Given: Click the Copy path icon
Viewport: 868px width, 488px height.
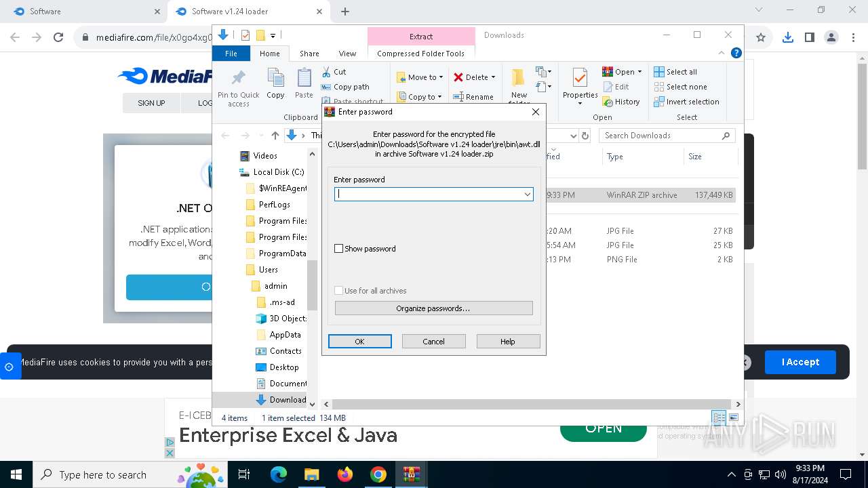Looking at the screenshot, I should 326,87.
